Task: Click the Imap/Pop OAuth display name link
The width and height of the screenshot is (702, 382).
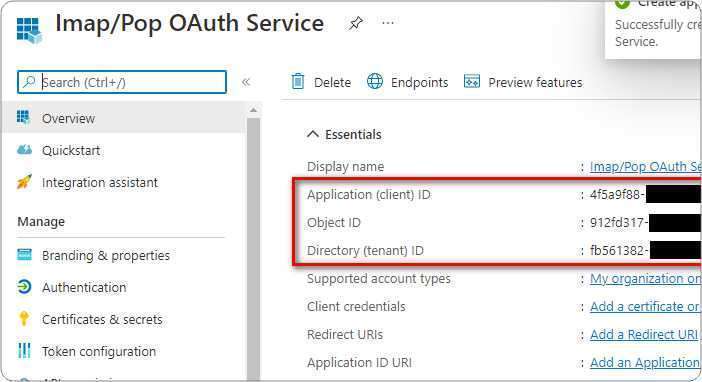Action: (645, 167)
